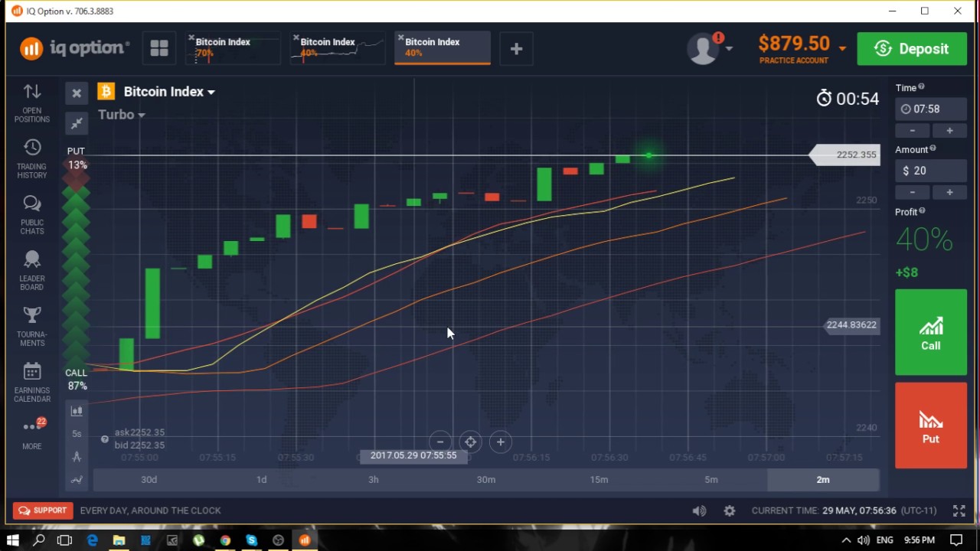The height and width of the screenshot is (551, 980).
Task: Select the 3h time range
Action: (374, 480)
